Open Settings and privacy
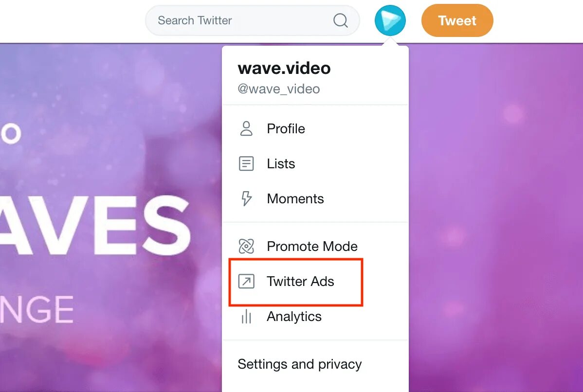Image resolution: width=583 pixels, height=392 pixels. [300, 364]
